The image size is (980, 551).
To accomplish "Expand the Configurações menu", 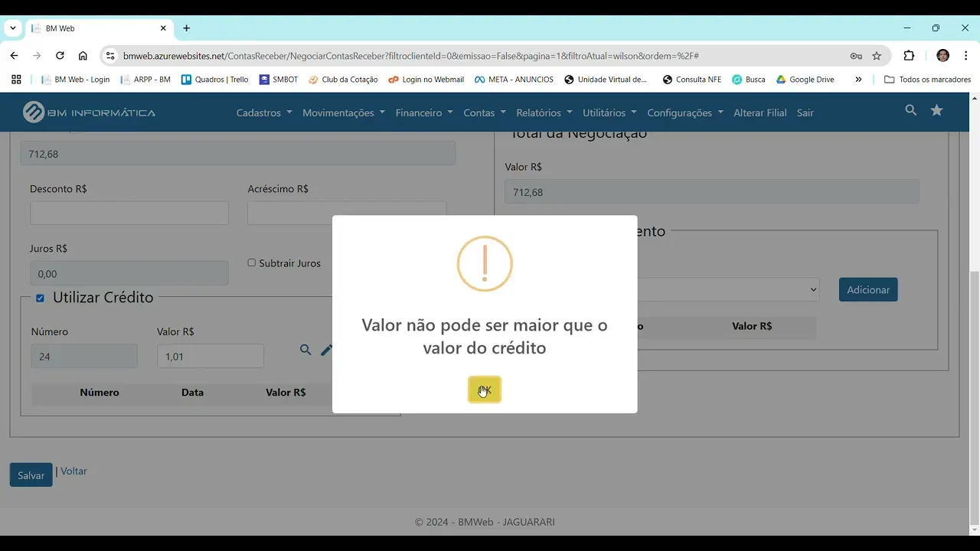I will click(x=685, y=112).
